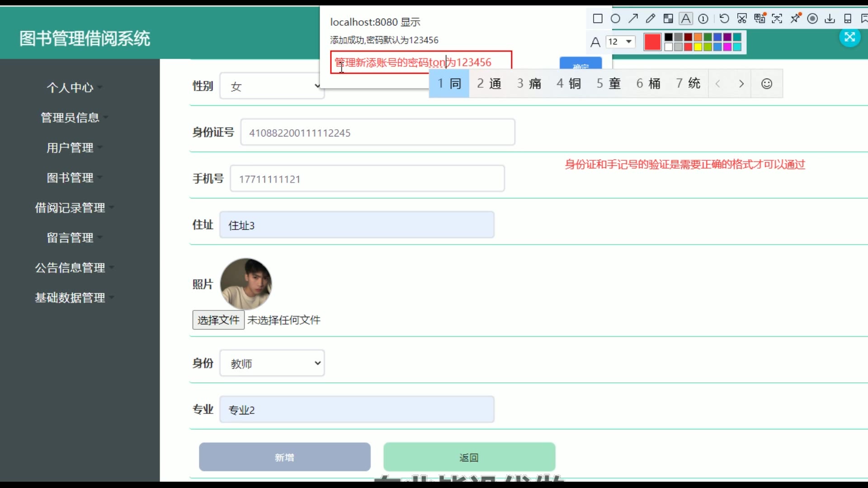This screenshot has width=868, height=488.
Task: Open the font size 12 dropdown
Action: point(620,42)
